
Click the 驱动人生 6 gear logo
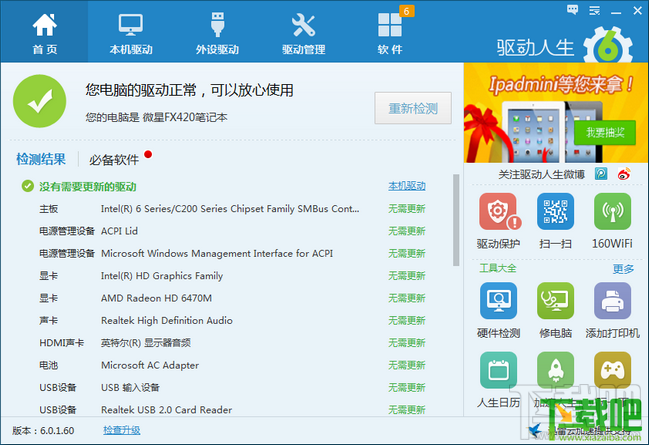[608, 46]
